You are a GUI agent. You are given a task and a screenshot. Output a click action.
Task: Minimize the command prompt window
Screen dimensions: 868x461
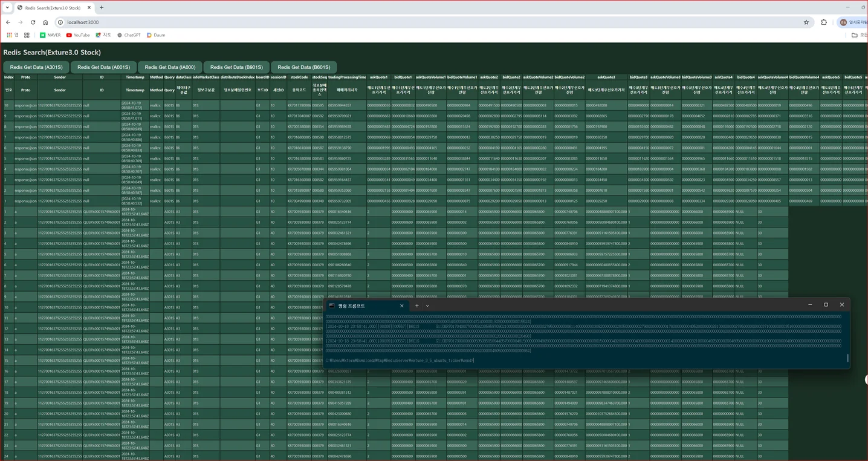[x=810, y=305]
